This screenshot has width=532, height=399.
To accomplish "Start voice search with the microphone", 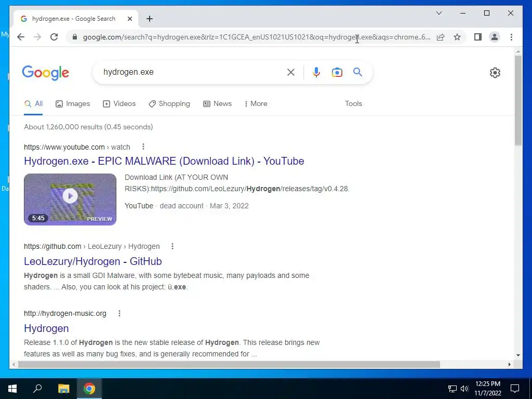I will tap(316, 72).
